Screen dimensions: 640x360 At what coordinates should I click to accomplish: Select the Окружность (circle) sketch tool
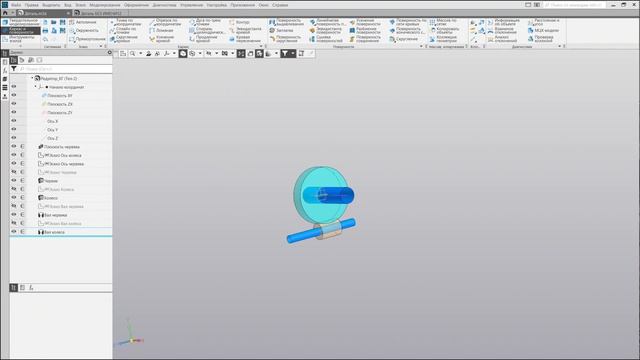84,31
